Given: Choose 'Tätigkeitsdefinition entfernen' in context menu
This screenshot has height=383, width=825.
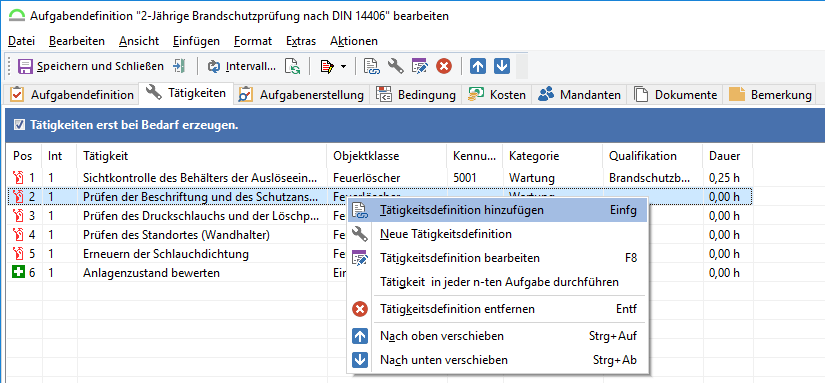Looking at the screenshot, I should coord(497,309).
